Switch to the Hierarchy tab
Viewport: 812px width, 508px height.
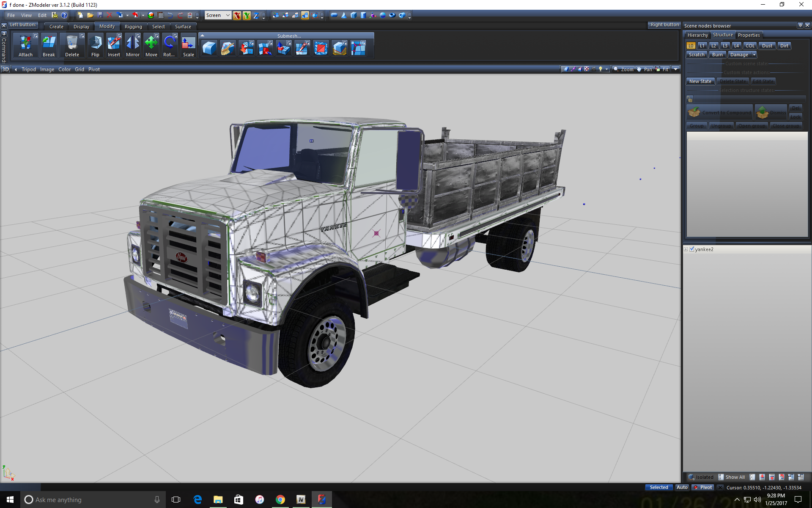[697, 35]
